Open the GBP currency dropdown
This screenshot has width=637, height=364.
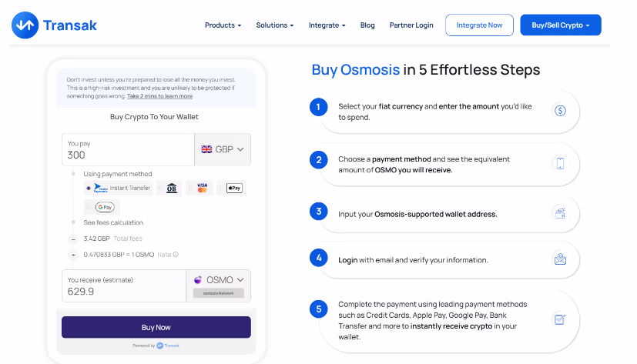(x=222, y=149)
